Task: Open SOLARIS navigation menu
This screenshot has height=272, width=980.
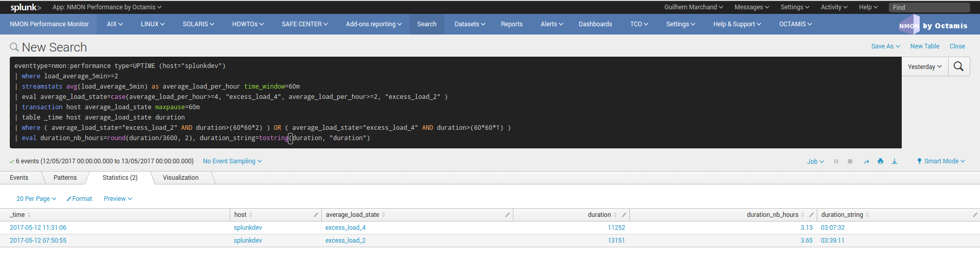Action: click(198, 24)
